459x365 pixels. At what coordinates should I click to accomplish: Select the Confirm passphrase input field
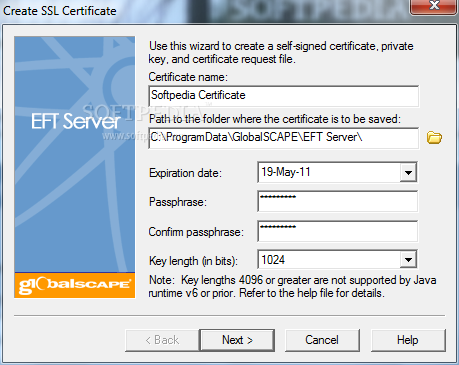click(337, 231)
